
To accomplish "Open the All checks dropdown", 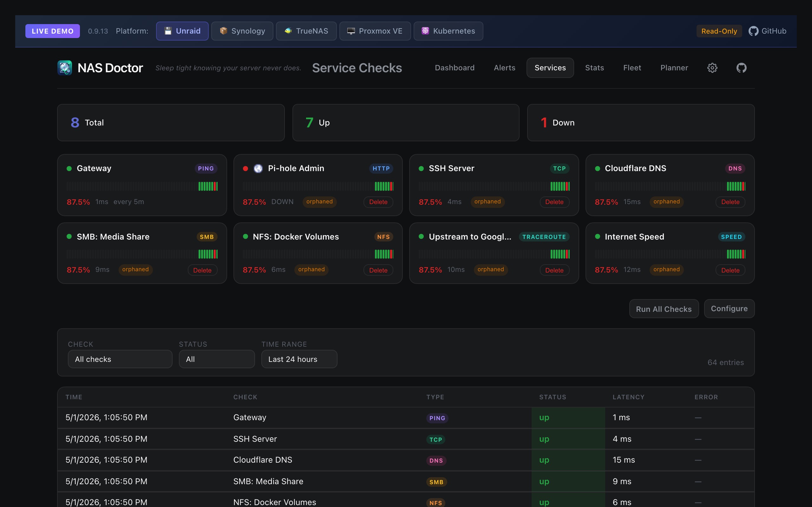I will (120, 359).
